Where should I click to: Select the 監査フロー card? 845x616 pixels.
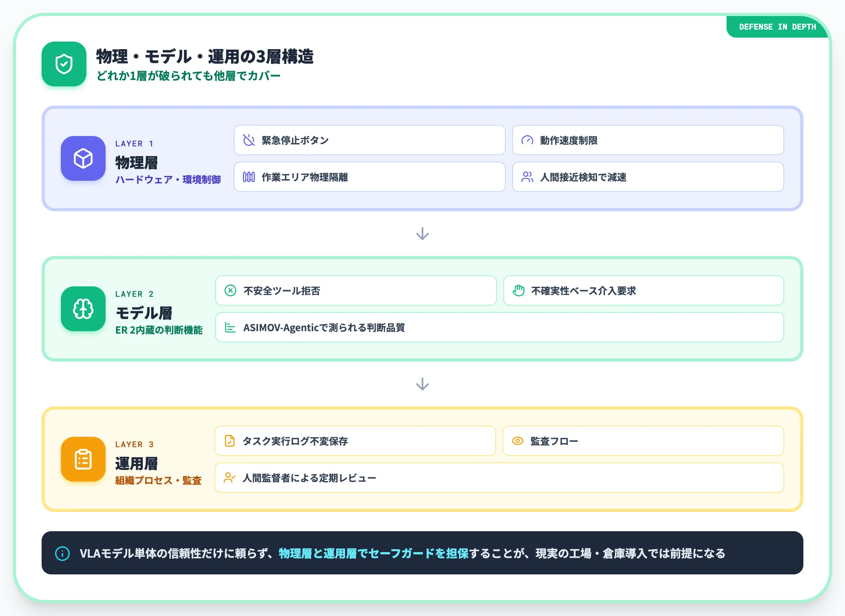click(643, 441)
